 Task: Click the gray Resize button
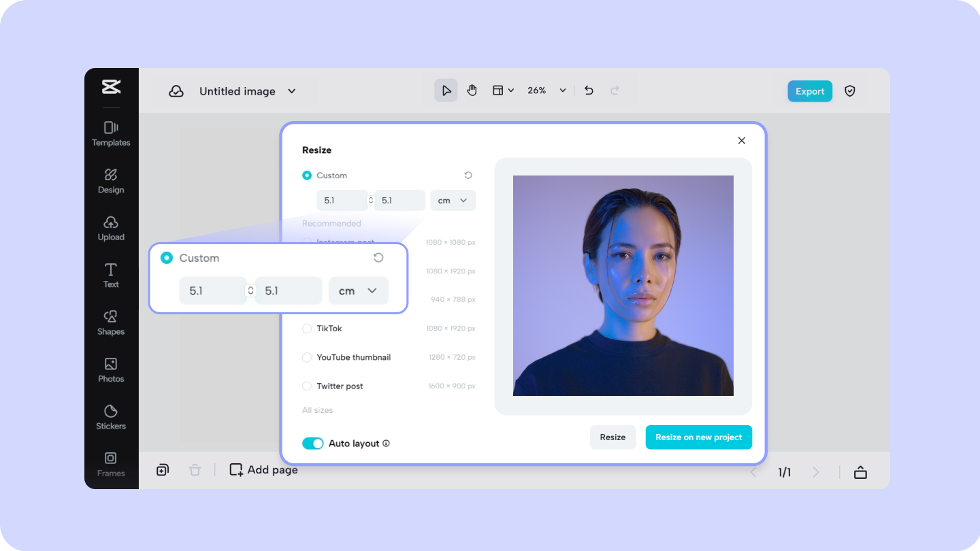pos(612,437)
